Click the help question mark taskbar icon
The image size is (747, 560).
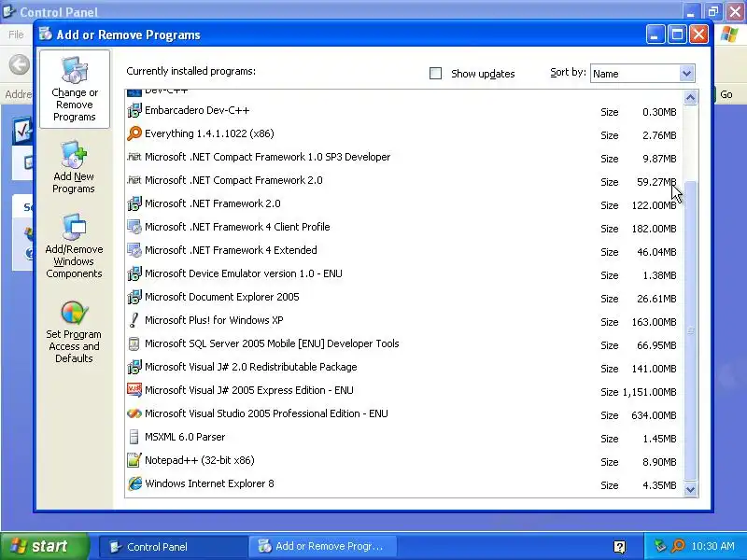pyautogui.click(x=619, y=547)
